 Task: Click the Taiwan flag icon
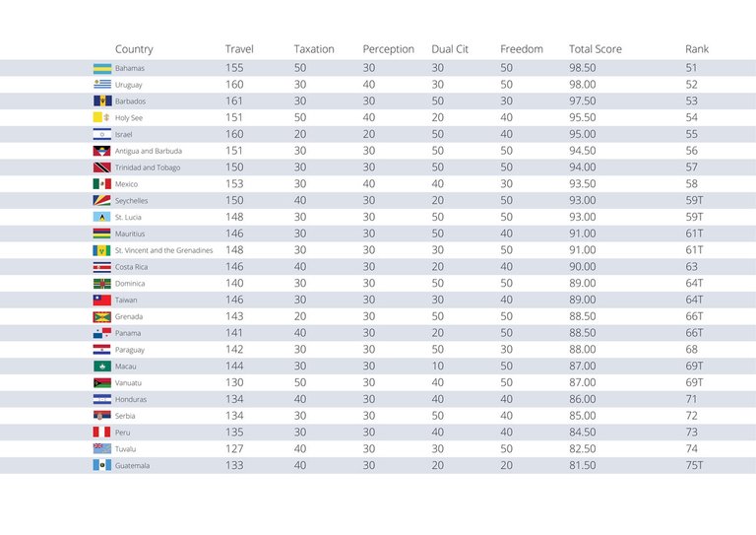pos(101,300)
